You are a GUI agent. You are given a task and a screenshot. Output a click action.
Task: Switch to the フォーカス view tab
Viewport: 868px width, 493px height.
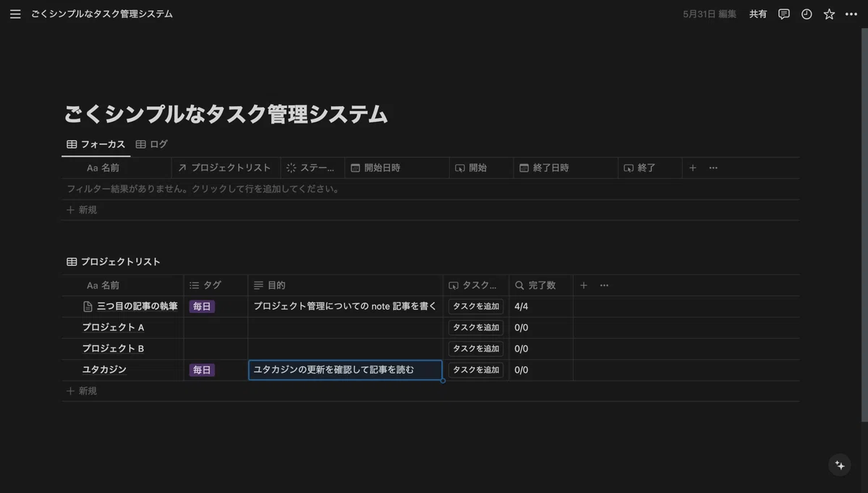(96, 144)
